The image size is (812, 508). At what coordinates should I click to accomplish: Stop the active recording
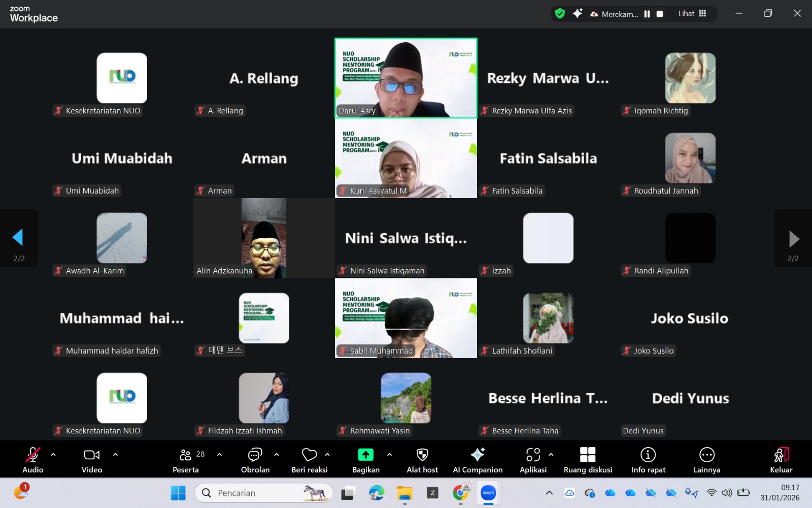coord(660,14)
